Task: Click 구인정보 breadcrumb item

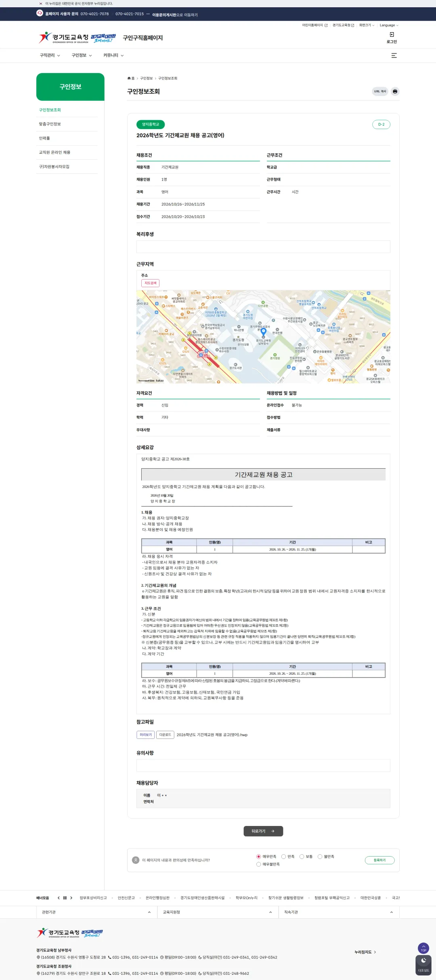Action: (x=146, y=78)
